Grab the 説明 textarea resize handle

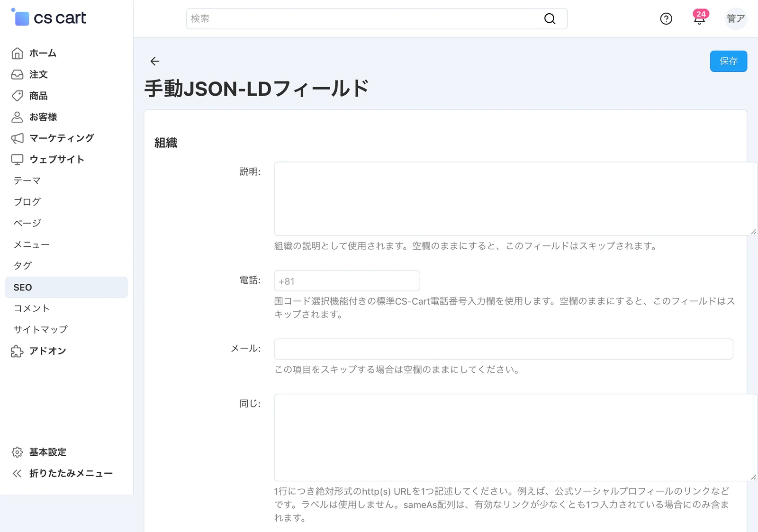[x=753, y=232]
